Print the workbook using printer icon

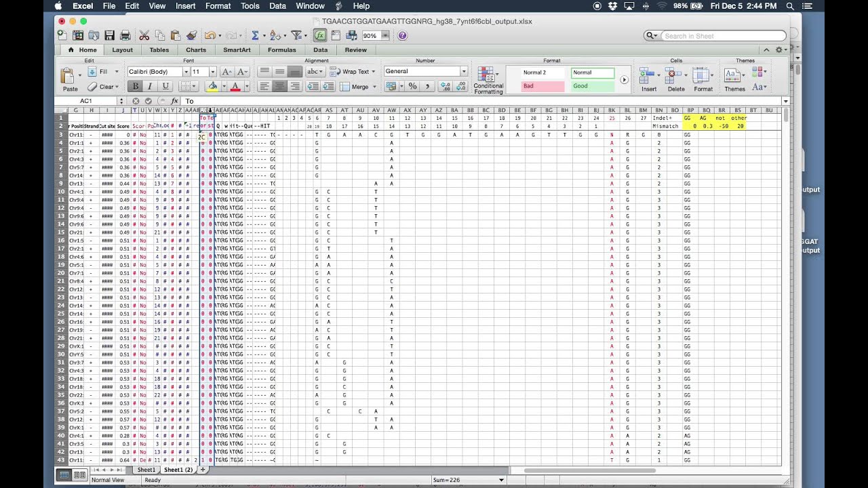pyautogui.click(x=125, y=35)
